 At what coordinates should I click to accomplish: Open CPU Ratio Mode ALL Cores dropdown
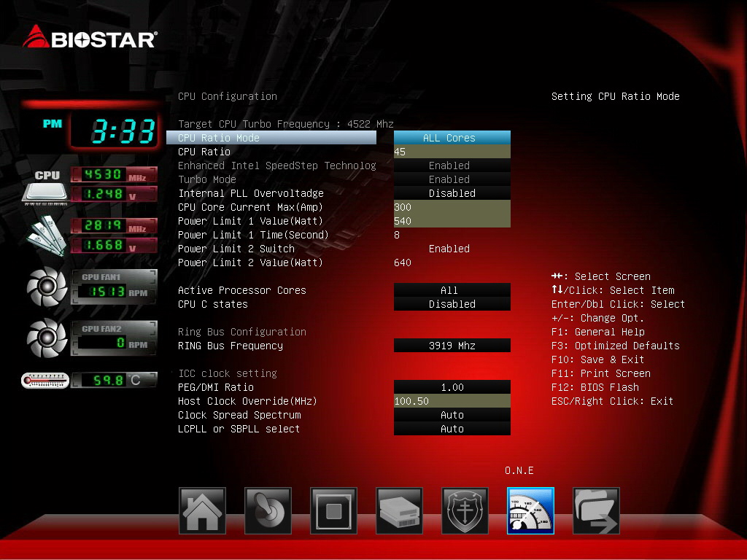click(x=452, y=138)
